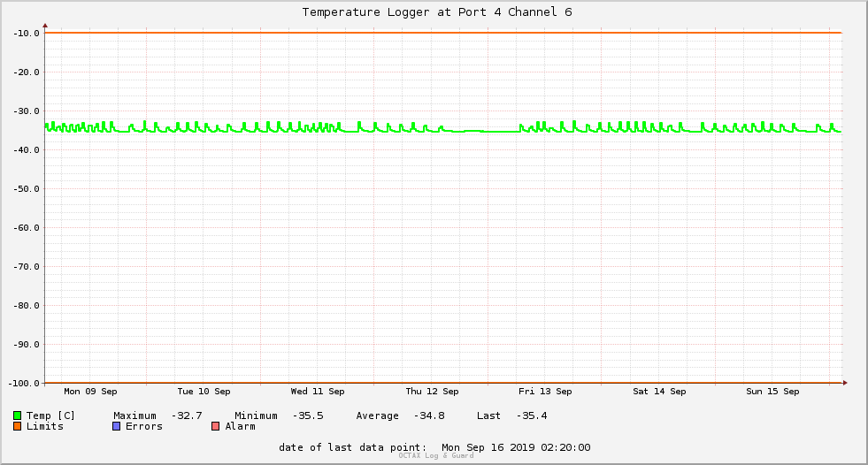This screenshot has height=465, width=868.
Task: Click the 'Maximum' statistic label
Action: (134, 415)
